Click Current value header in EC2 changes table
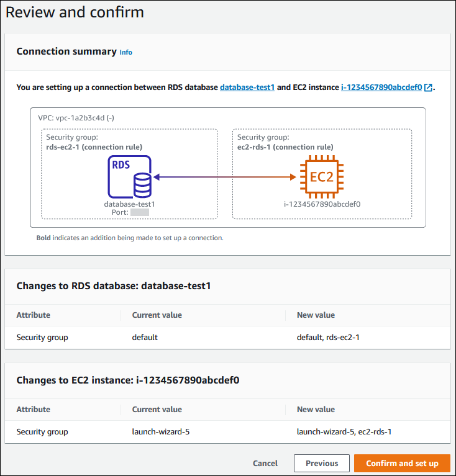Screen dimensions: 456x476 [x=157, y=410]
